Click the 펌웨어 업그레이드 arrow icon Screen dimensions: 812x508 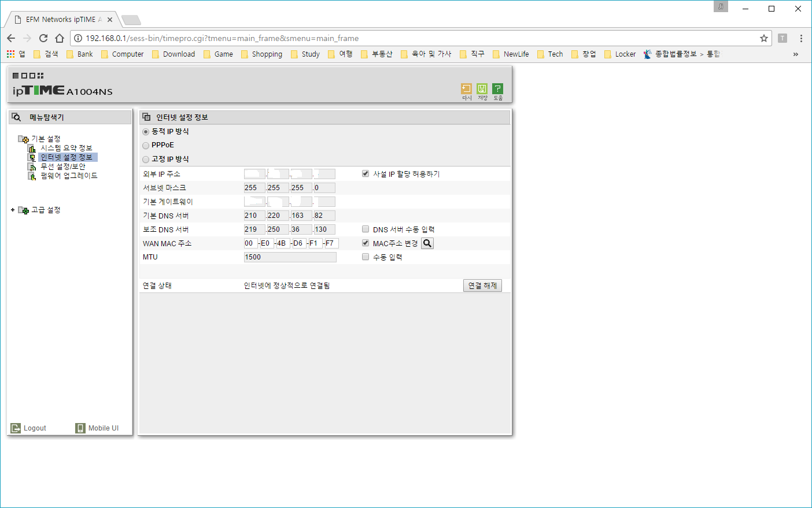[x=32, y=176]
